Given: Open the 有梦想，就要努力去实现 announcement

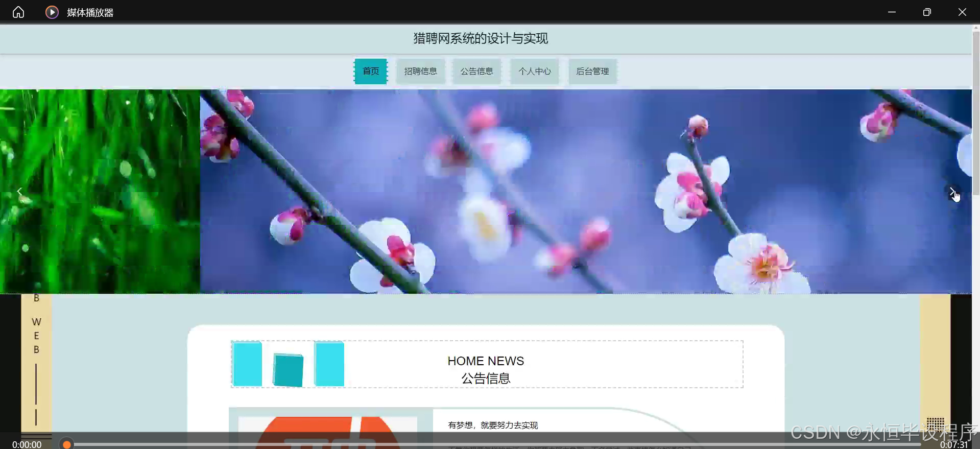Looking at the screenshot, I should [x=493, y=425].
